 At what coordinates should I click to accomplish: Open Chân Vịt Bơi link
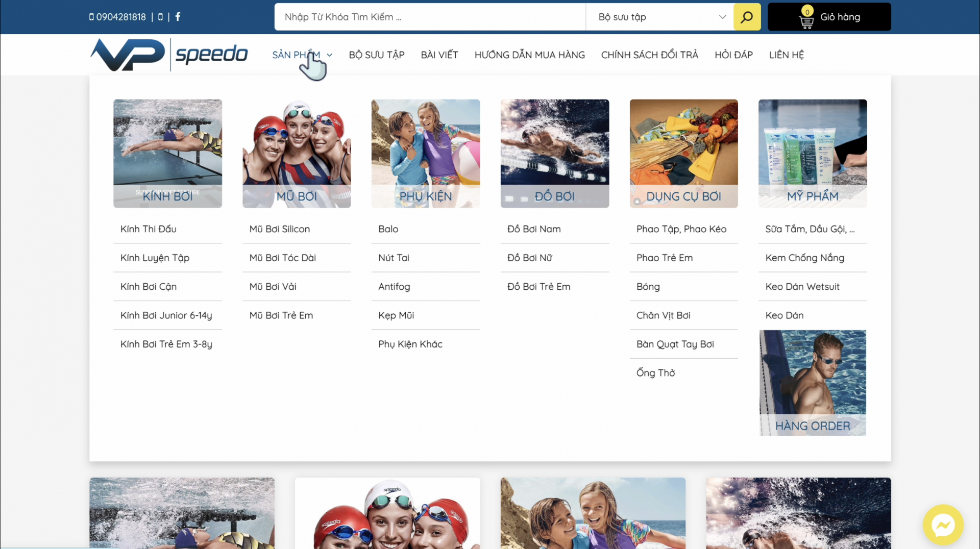click(x=664, y=315)
